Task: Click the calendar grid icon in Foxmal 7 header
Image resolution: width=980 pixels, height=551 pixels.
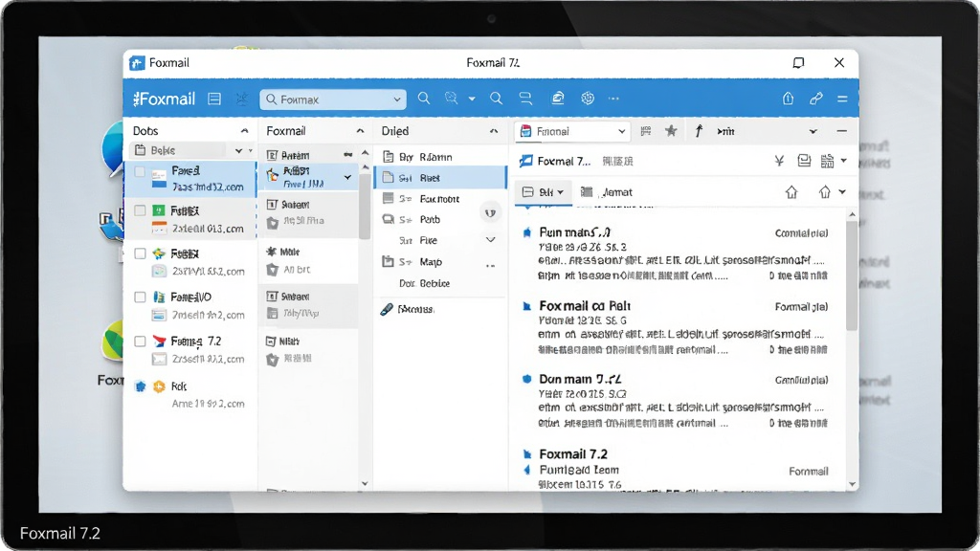Action: coord(828,161)
